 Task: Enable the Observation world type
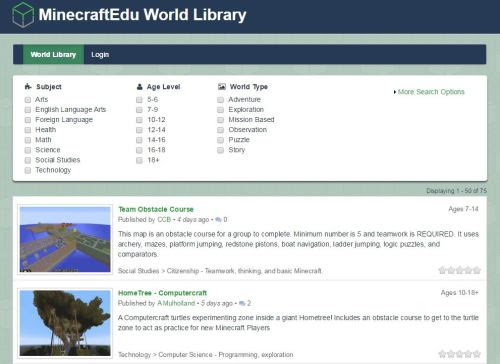click(x=220, y=130)
